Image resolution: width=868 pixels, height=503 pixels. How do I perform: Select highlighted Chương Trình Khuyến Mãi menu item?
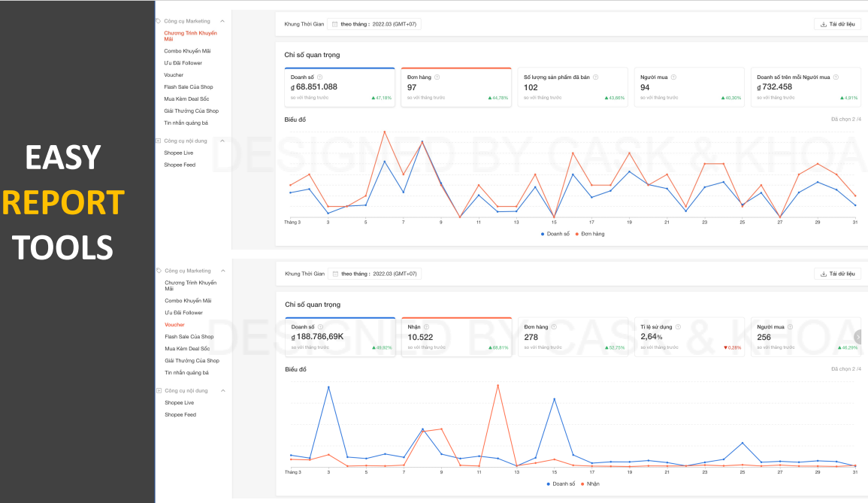tap(190, 35)
